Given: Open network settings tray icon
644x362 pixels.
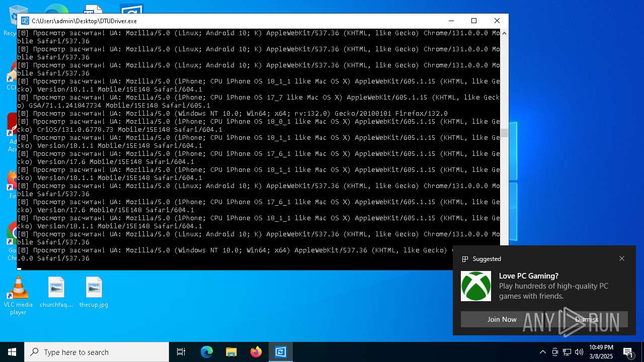Looking at the screenshot, I should [x=567, y=352].
